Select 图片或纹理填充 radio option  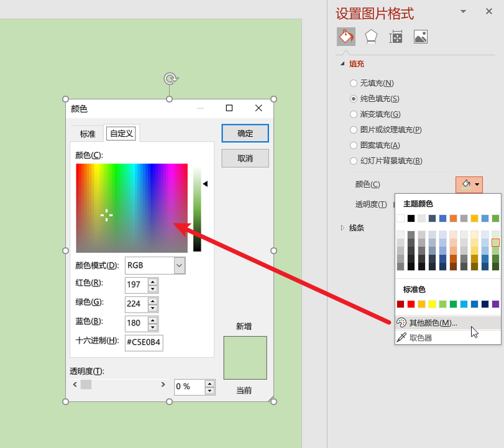click(x=353, y=129)
